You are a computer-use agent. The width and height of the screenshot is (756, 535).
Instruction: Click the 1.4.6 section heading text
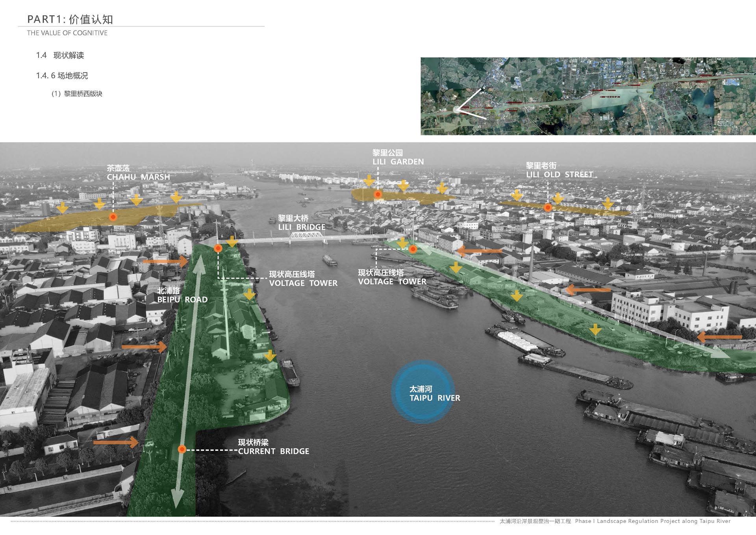point(62,76)
